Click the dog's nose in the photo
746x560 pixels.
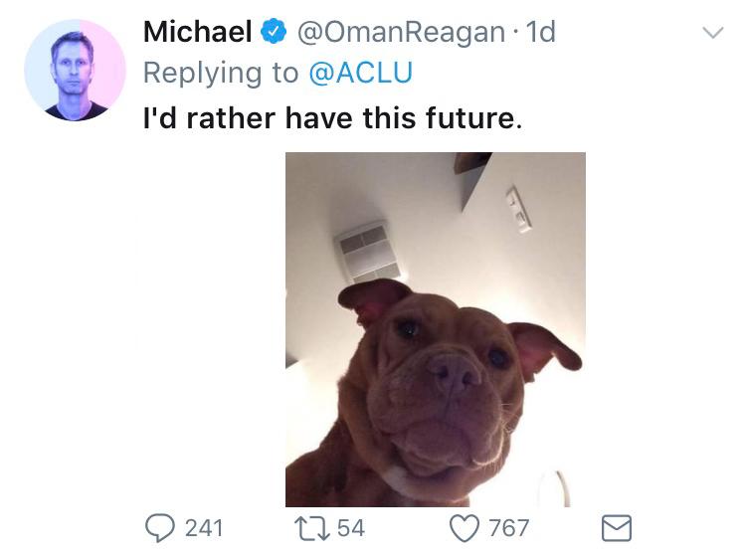pyautogui.click(x=455, y=373)
